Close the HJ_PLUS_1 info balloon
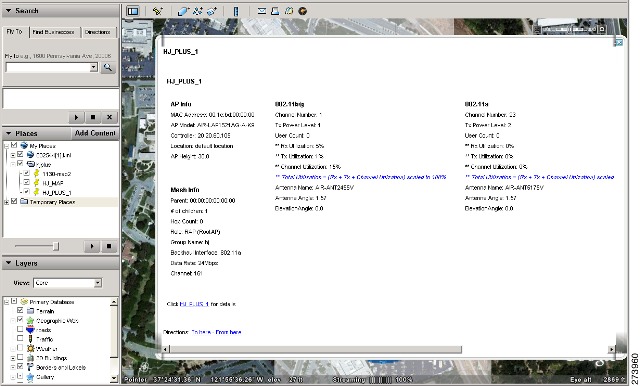The width and height of the screenshot is (640, 386). pyautogui.click(x=619, y=42)
